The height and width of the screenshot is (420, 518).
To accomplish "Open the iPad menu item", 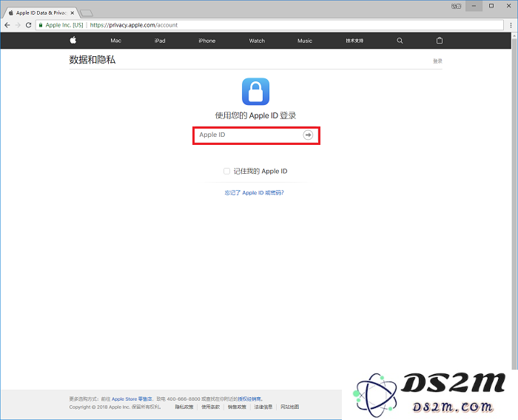I will (x=160, y=41).
